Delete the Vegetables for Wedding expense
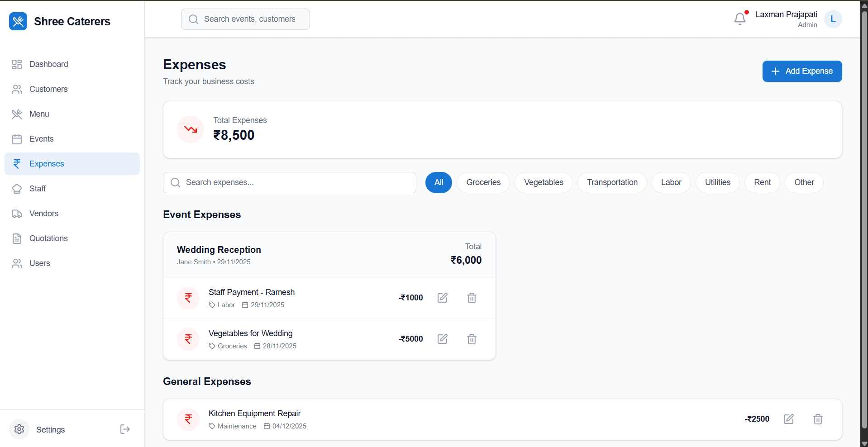The image size is (868, 447). click(472, 339)
